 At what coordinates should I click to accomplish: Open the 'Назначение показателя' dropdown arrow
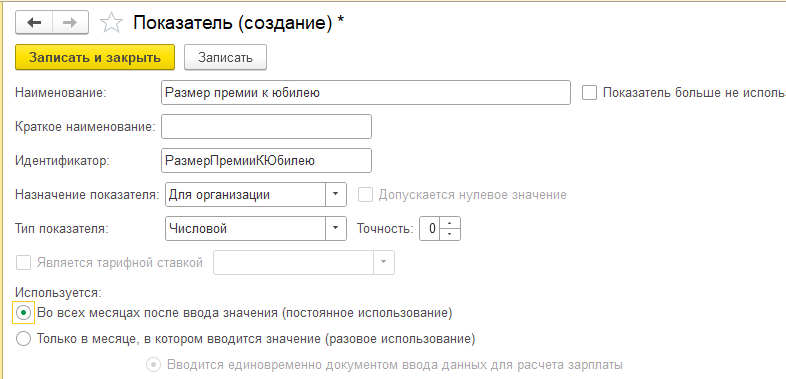336,195
